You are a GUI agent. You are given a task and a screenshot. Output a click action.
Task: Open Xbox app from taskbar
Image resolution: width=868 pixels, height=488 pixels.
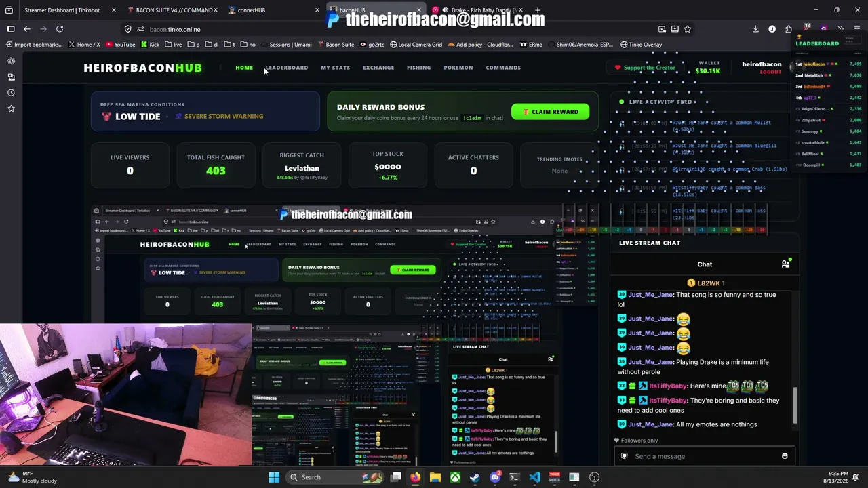click(455, 477)
